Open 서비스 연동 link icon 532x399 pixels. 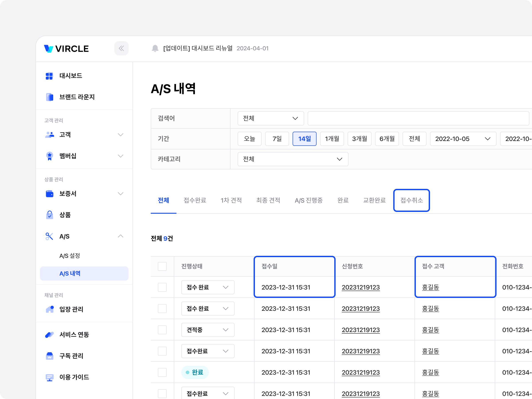click(50, 334)
